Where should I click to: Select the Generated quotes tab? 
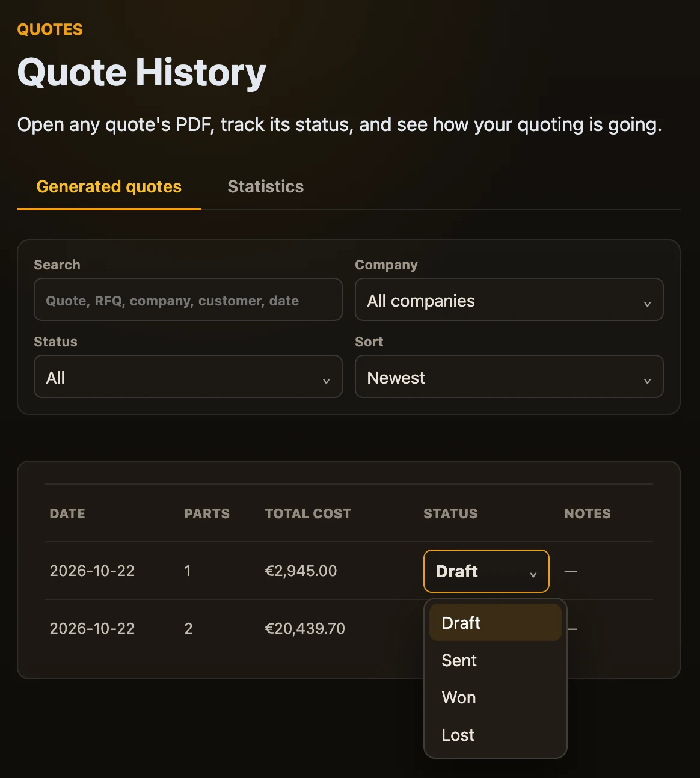point(109,186)
